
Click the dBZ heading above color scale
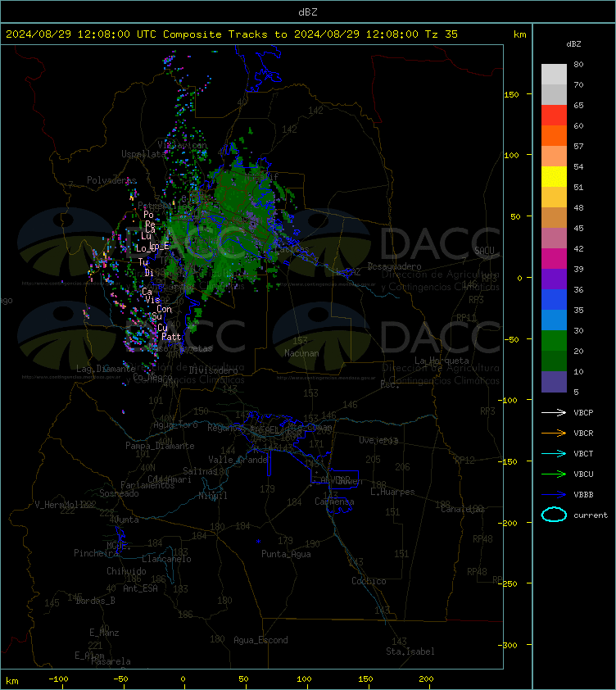(573, 44)
